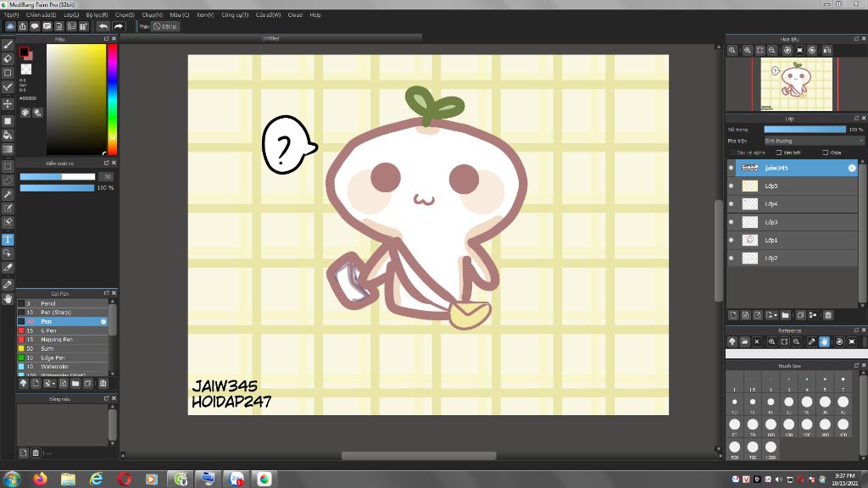
Task: Select the Magic Wand tool
Action: [8, 194]
